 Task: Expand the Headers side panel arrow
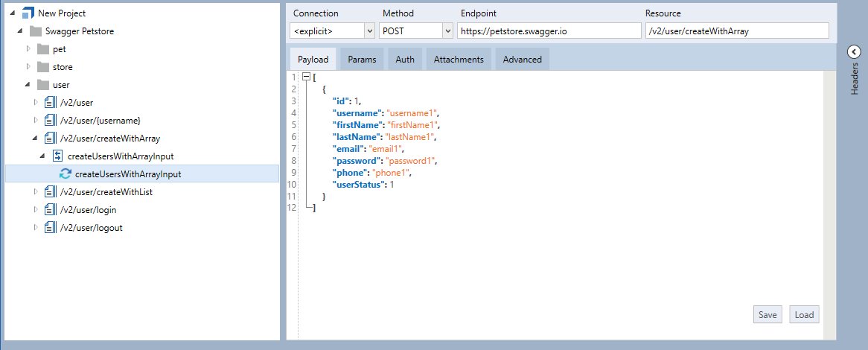pos(855,51)
